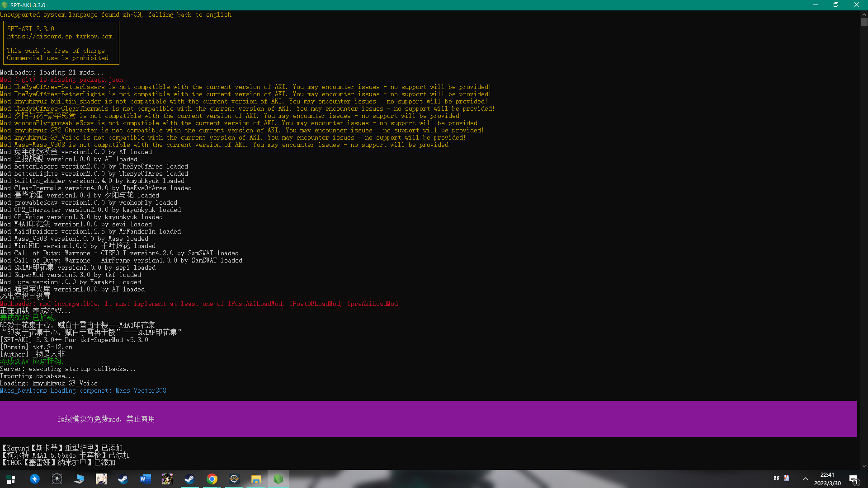Expand the hidden system tray icons
This screenshot has width=868, height=488.
click(x=806, y=479)
